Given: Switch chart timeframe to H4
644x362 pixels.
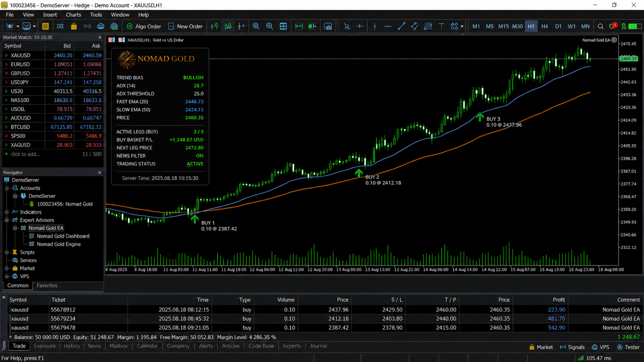Looking at the screenshot, I should [x=544, y=26].
